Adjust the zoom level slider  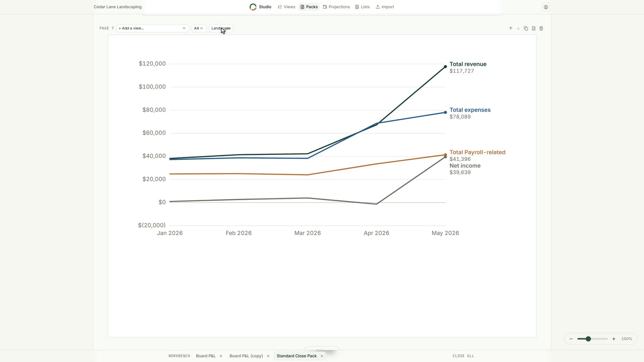592,339
